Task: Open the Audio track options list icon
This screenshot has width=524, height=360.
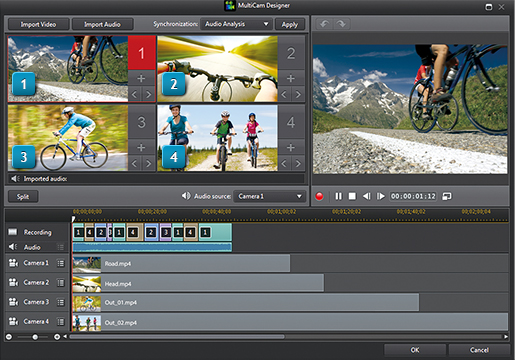Action: 60,247
